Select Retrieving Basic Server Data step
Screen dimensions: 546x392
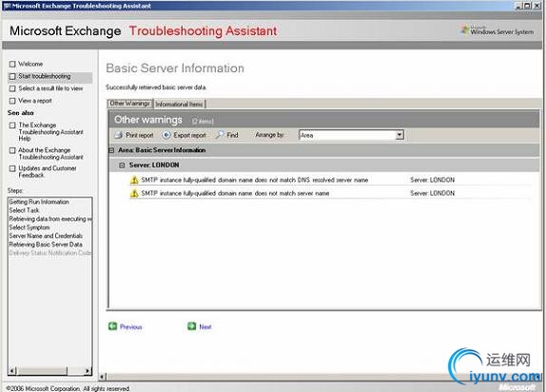(46, 245)
